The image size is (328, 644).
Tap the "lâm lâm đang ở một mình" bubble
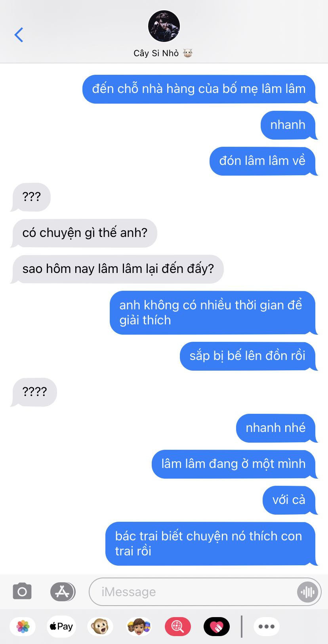point(235,464)
